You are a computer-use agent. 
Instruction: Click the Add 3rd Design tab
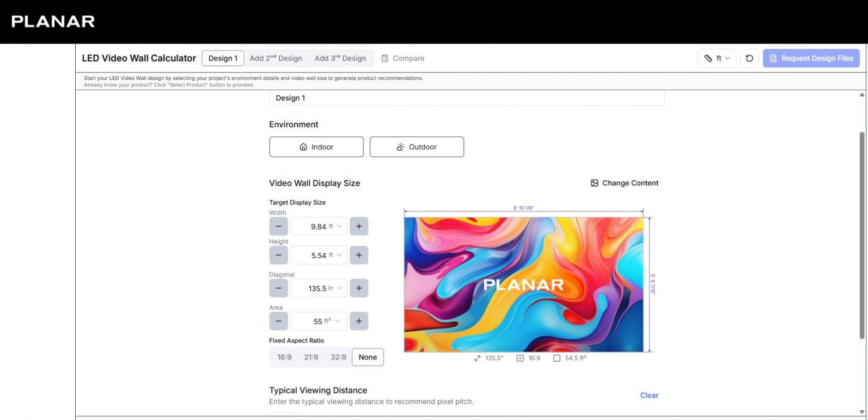[340, 58]
